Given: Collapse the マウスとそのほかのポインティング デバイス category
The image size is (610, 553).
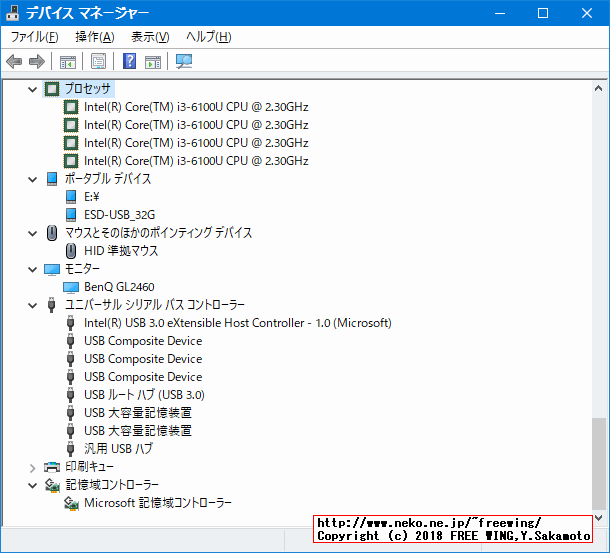Looking at the screenshot, I should coord(33,233).
